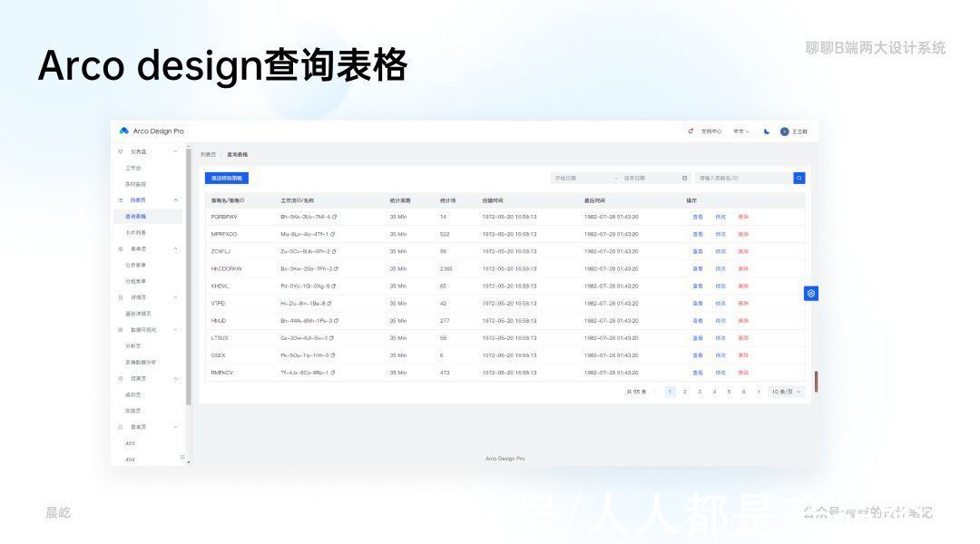
Task: Click the refresh icon in the top bar
Action: pyautogui.click(x=691, y=131)
